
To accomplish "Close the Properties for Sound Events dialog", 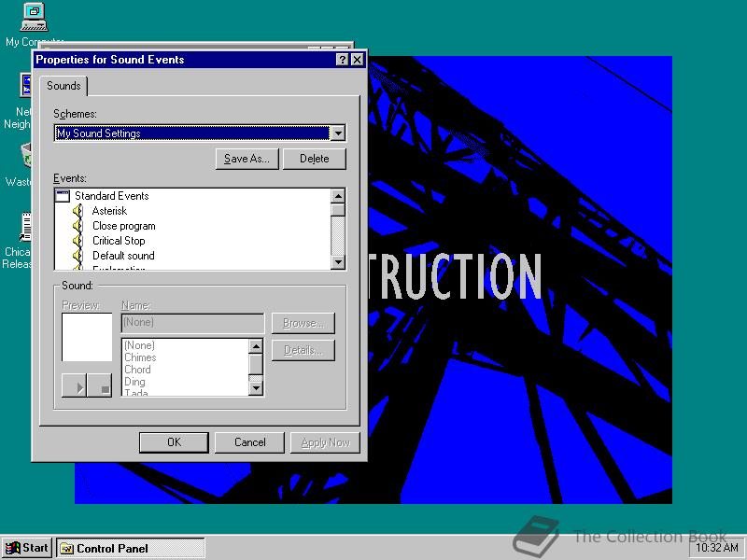I will 357,60.
